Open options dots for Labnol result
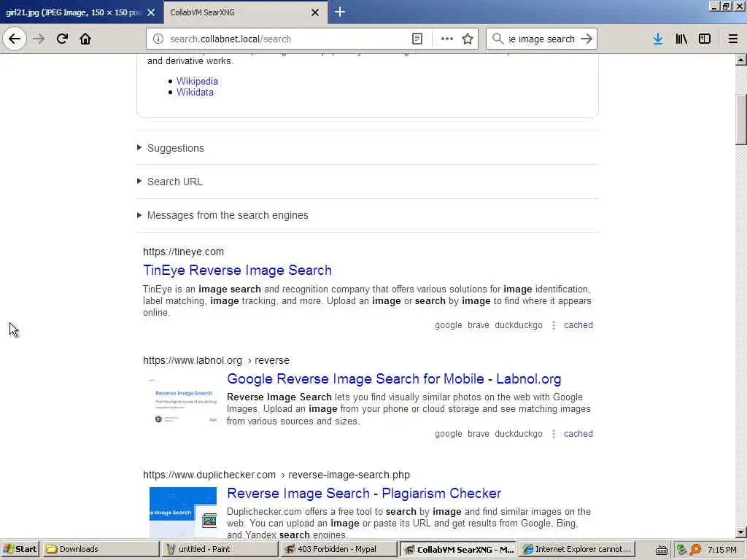 [x=554, y=434]
